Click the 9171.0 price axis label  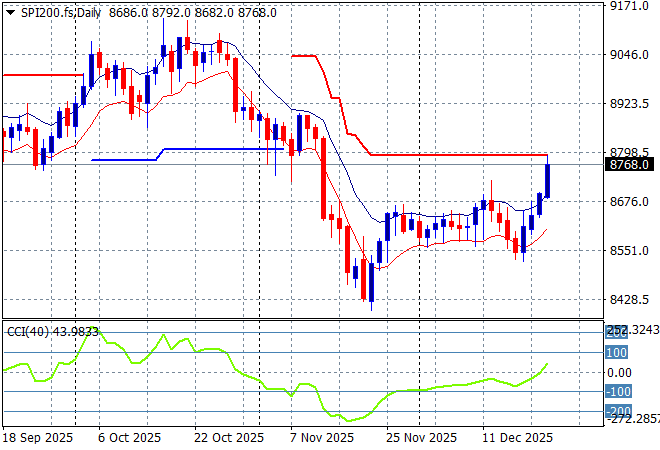[630, 6]
